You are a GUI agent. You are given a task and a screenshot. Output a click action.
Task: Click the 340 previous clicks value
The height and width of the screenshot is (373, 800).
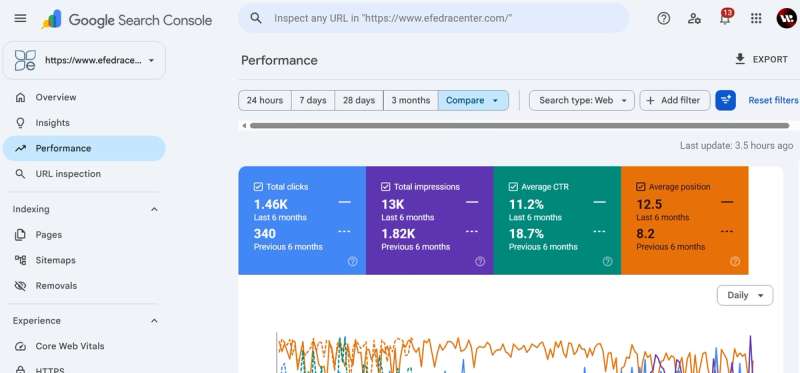(265, 234)
